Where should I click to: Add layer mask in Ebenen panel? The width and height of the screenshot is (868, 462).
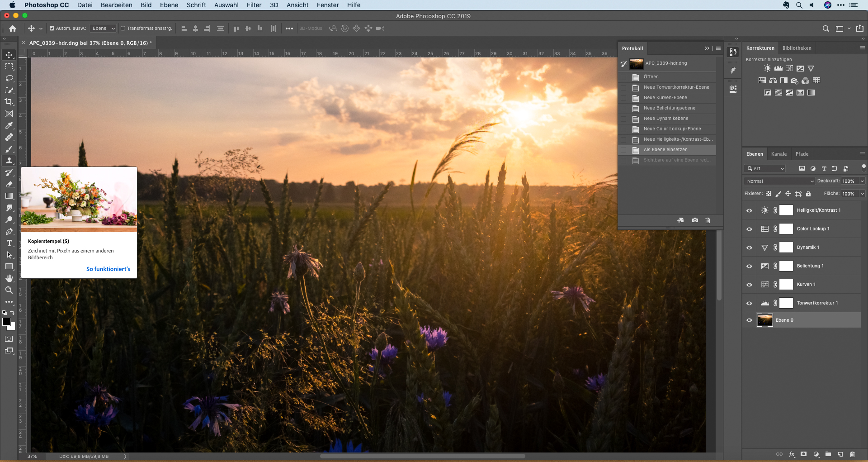[803, 454]
